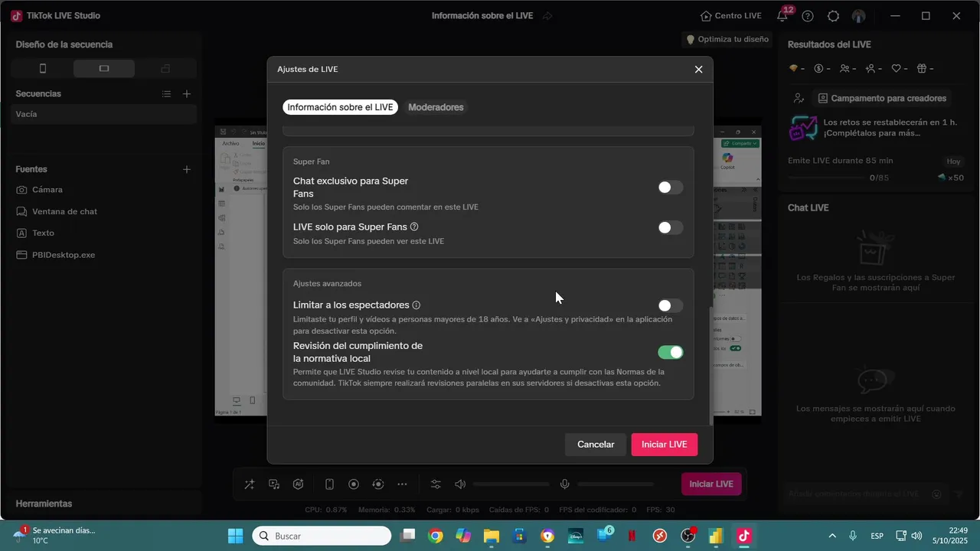
Task: Click Iniciar LIVE in the dialog
Action: pyautogui.click(x=664, y=445)
